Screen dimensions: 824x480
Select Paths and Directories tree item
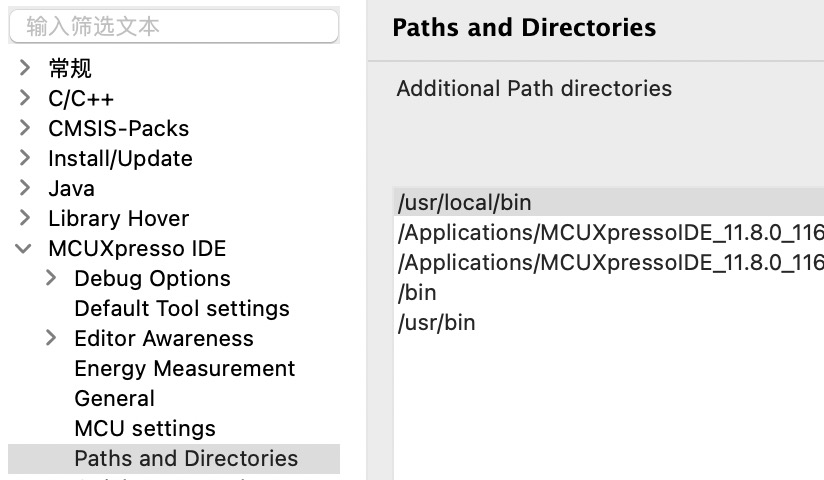(186, 458)
